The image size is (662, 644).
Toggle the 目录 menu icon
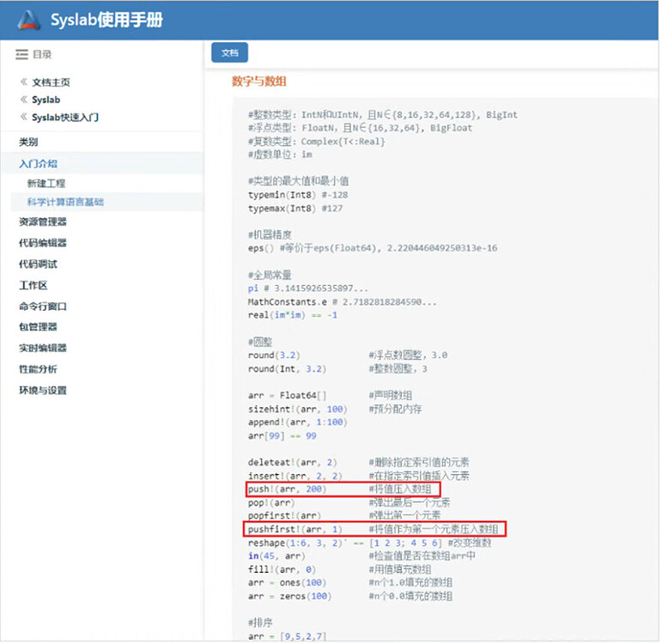[21, 54]
